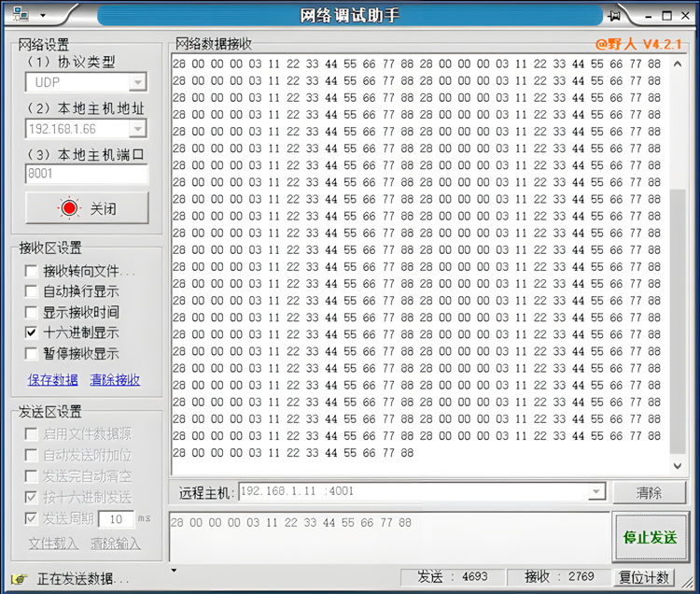Open local host address 192.168.1.66 dropdown
This screenshot has width=700, height=594.
(138, 129)
